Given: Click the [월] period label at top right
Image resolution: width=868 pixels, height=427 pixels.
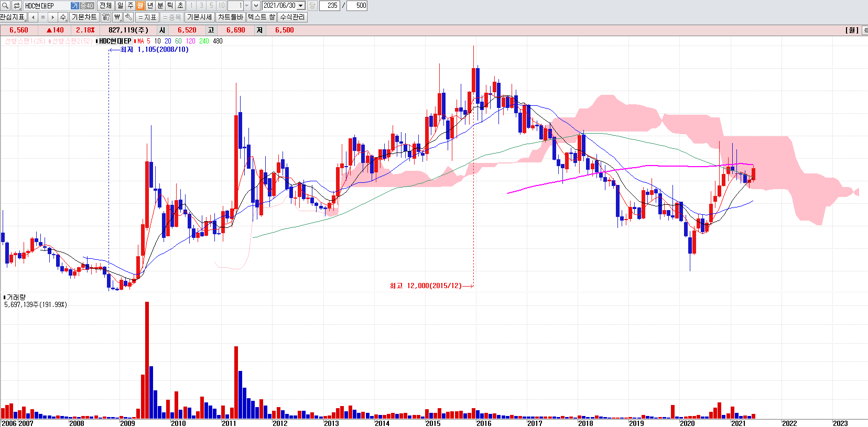Looking at the screenshot, I should (x=852, y=30).
